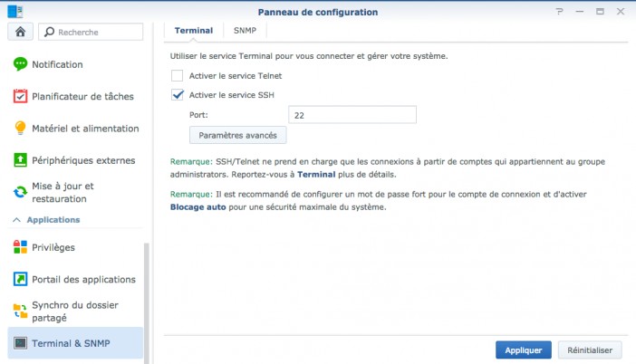Select the Planificateur de tâches calendar icon
The height and width of the screenshot is (364, 636).
click(20, 97)
